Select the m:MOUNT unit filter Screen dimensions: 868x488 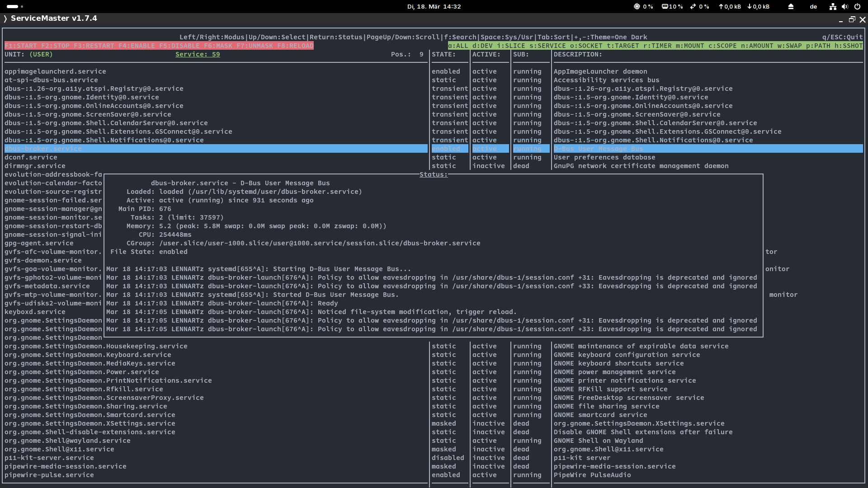coord(690,46)
